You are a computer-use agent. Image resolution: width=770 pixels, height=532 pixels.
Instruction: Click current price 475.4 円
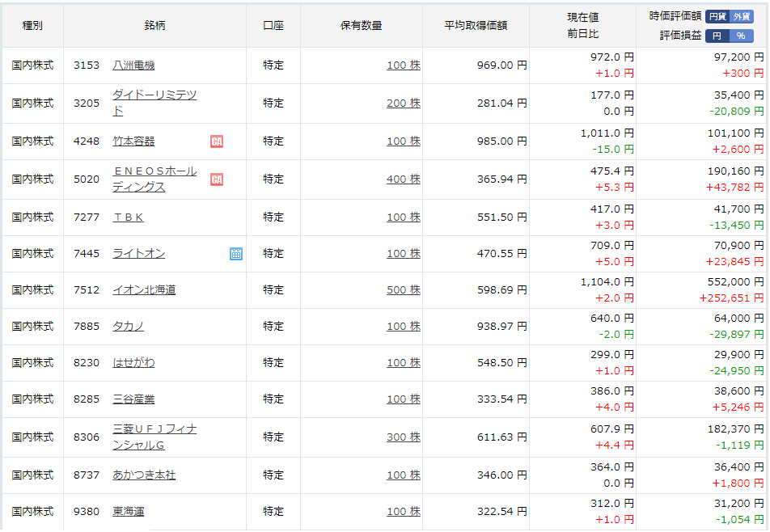pyautogui.click(x=611, y=171)
